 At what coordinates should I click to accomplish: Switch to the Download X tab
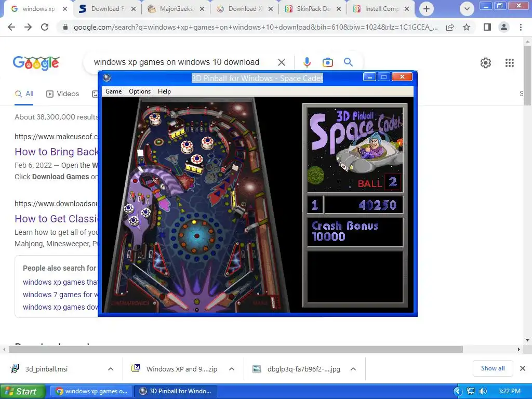(244, 9)
